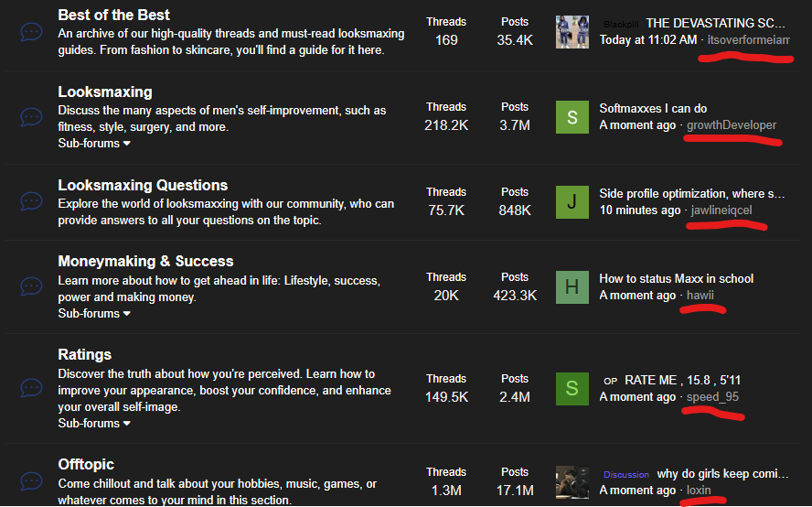
Task: Open the Best of the Best forum
Action: (x=113, y=16)
